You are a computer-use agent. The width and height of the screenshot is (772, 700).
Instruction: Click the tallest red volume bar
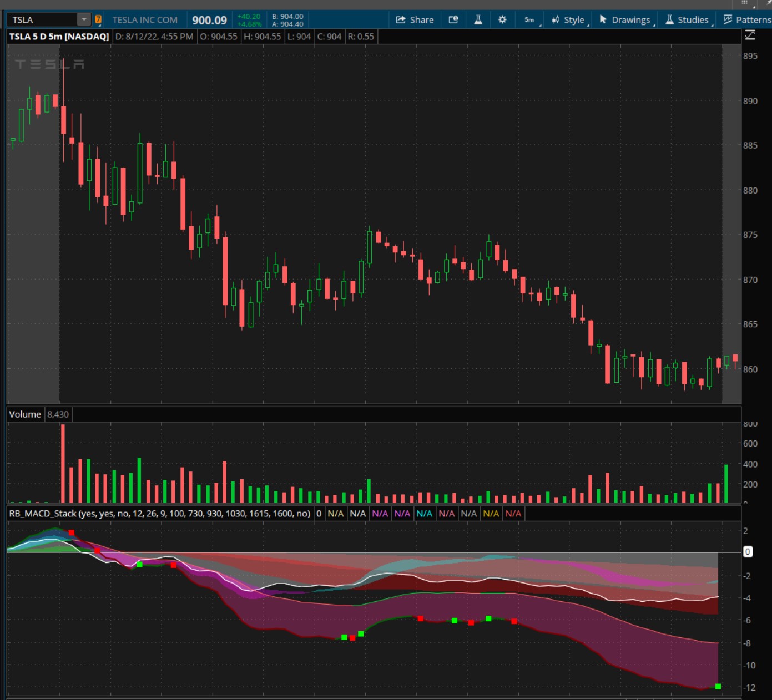(63, 464)
